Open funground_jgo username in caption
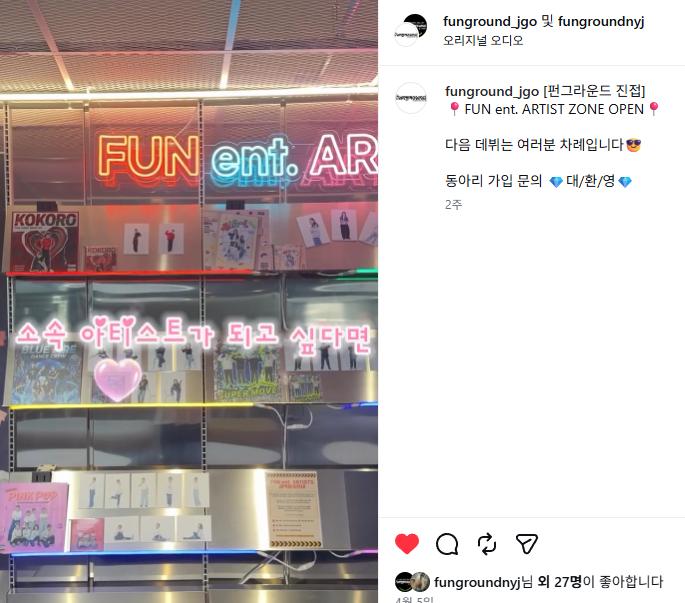 point(491,91)
